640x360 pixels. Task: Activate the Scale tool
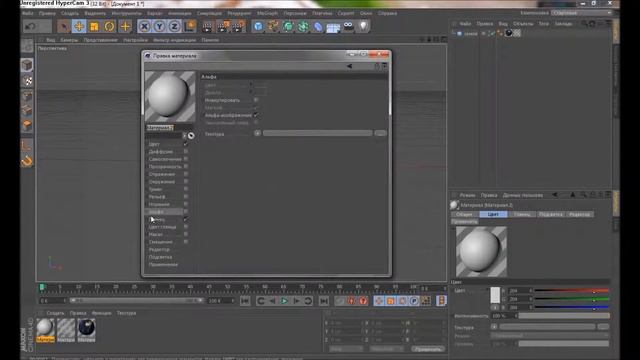[x=94, y=27]
